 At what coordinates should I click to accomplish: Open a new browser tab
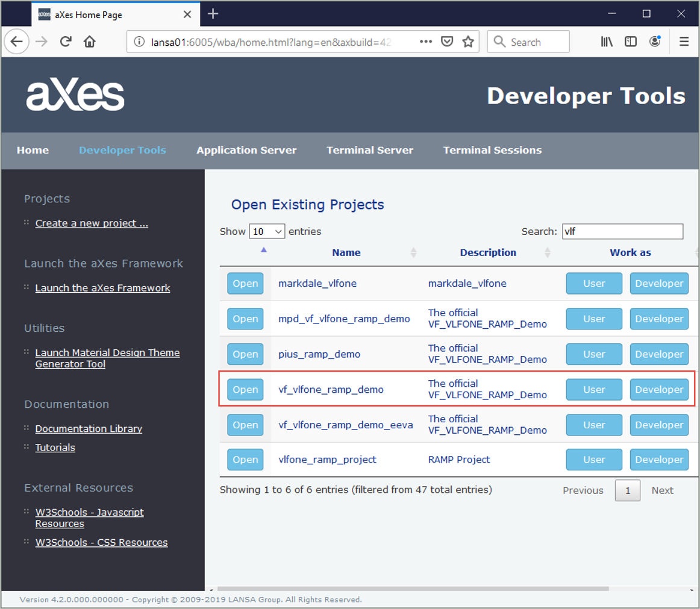(x=213, y=14)
